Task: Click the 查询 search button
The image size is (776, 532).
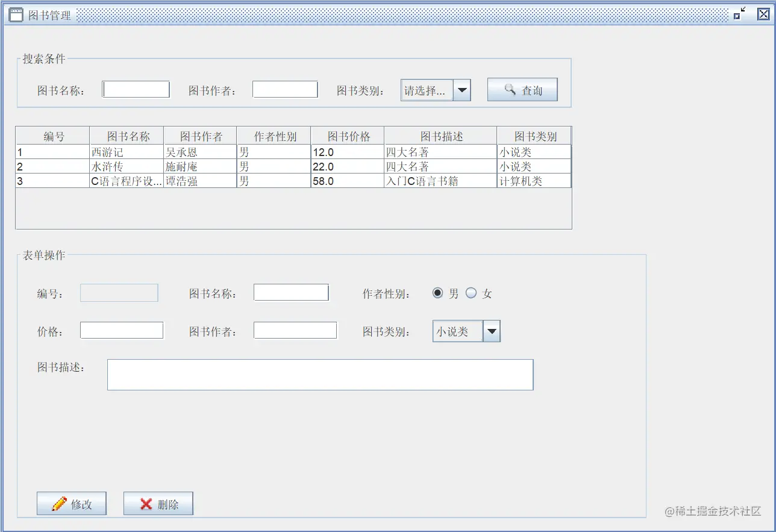Action: click(x=522, y=90)
